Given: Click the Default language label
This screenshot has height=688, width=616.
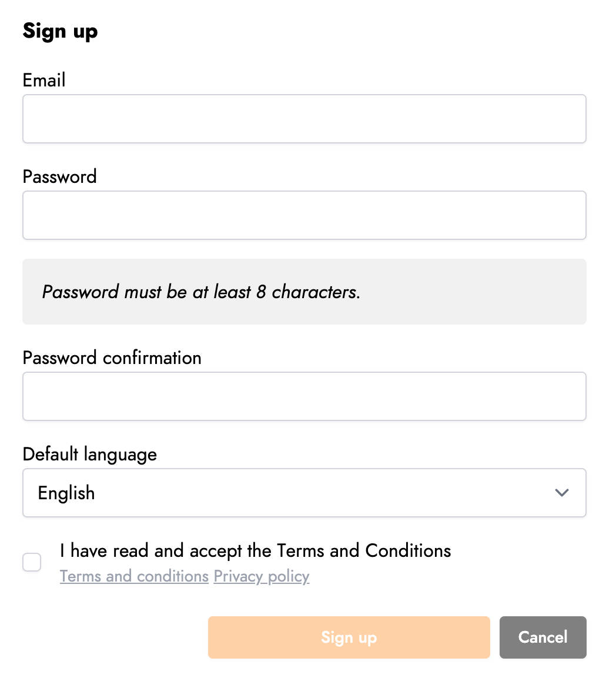Looking at the screenshot, I should [x=89, y=455].
